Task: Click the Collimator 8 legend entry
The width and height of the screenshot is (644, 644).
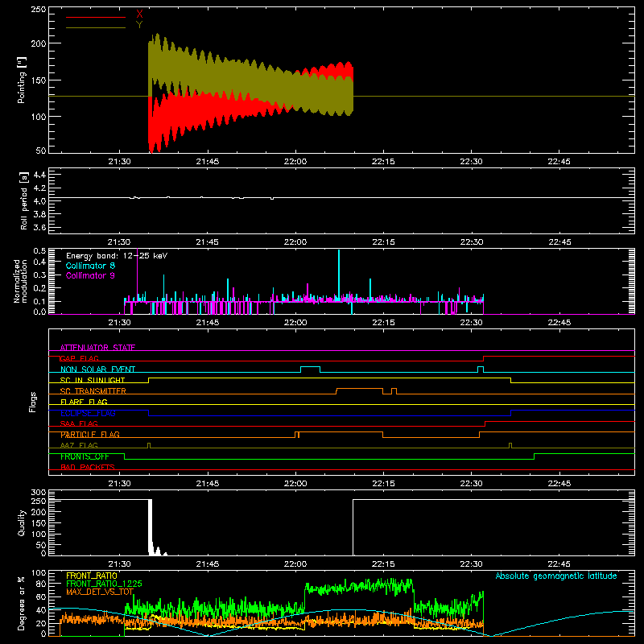Action: point(90,266)
